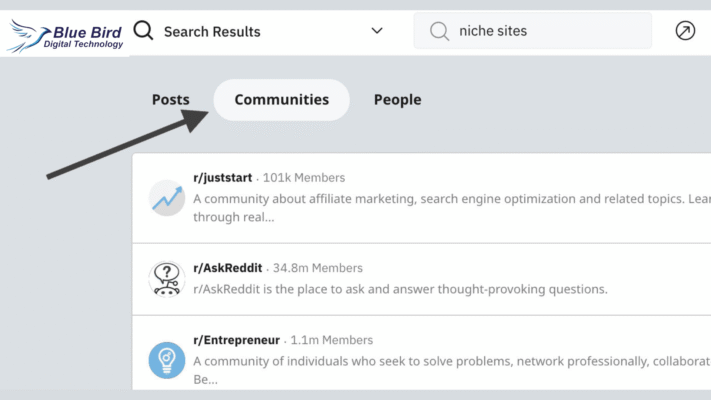Click the r/AskReddit question mark avatar

pyautogui.click(x=166, y=279)
